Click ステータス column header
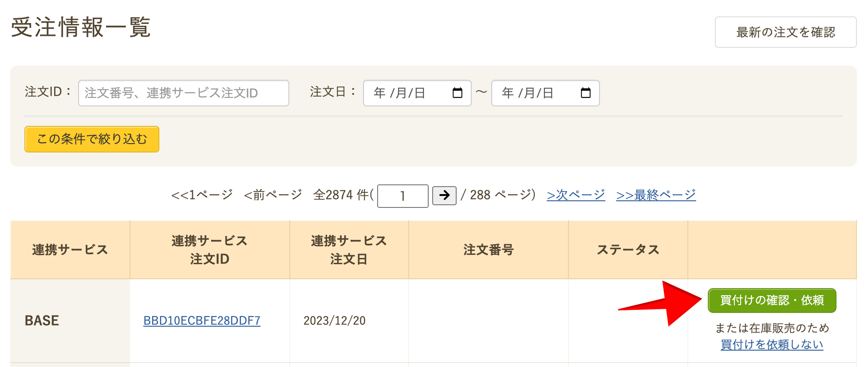Viewport: 868px width, 367px height. 628,250
